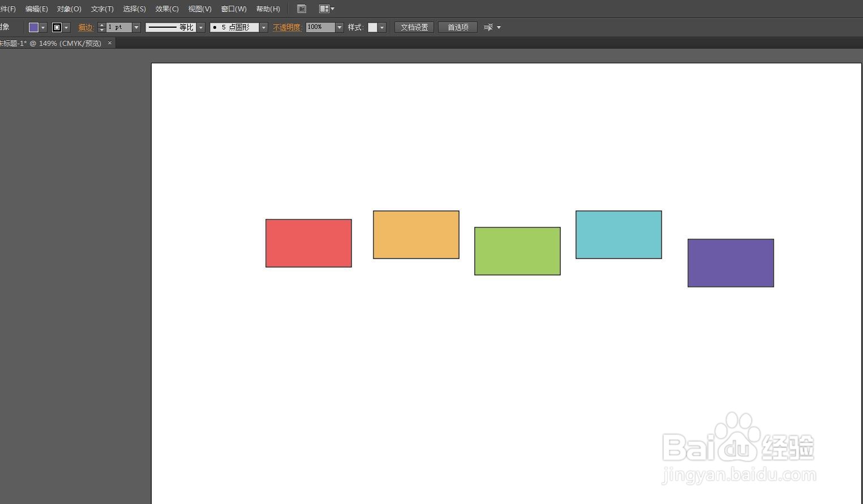Open the arrange documents layout icon
863x504 pixels.
pyautogui.click(x=324, y=9)
